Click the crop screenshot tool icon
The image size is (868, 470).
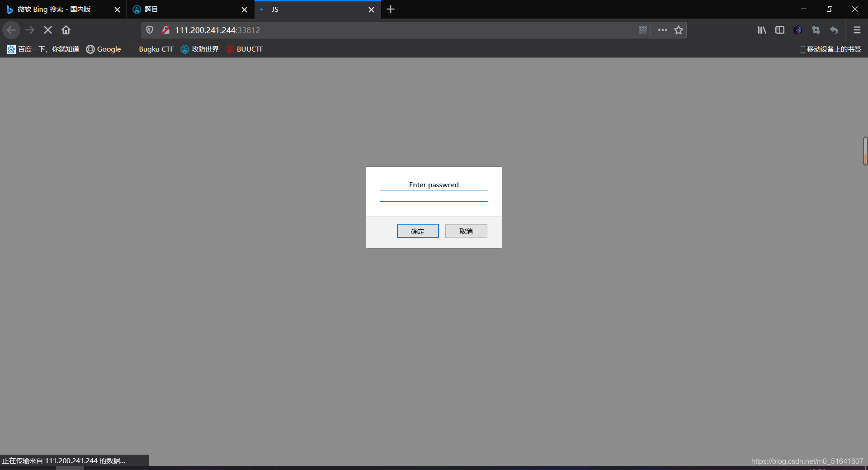click(x=816, y=30)
